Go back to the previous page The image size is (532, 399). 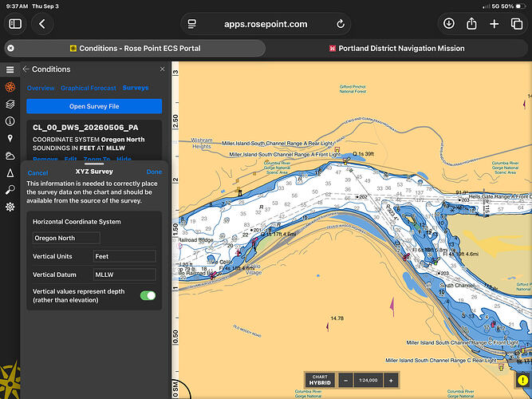42,24
